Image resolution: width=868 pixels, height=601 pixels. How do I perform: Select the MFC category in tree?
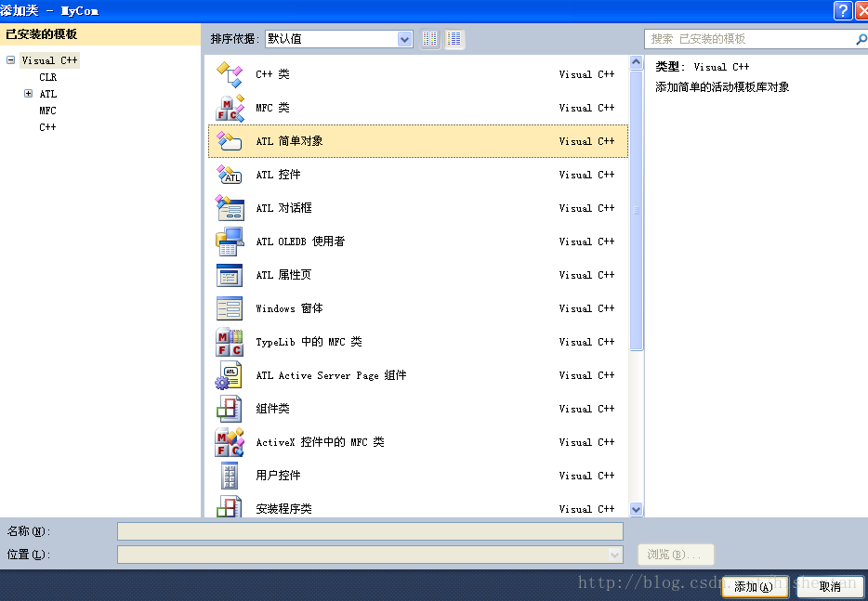click(47, 111)
